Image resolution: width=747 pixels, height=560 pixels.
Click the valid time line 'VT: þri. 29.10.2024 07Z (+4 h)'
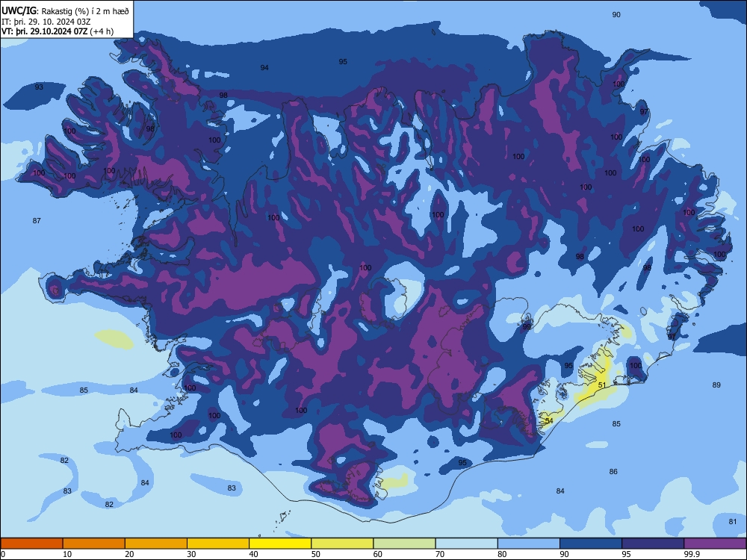pyautogui.click(x=58, y=31)
